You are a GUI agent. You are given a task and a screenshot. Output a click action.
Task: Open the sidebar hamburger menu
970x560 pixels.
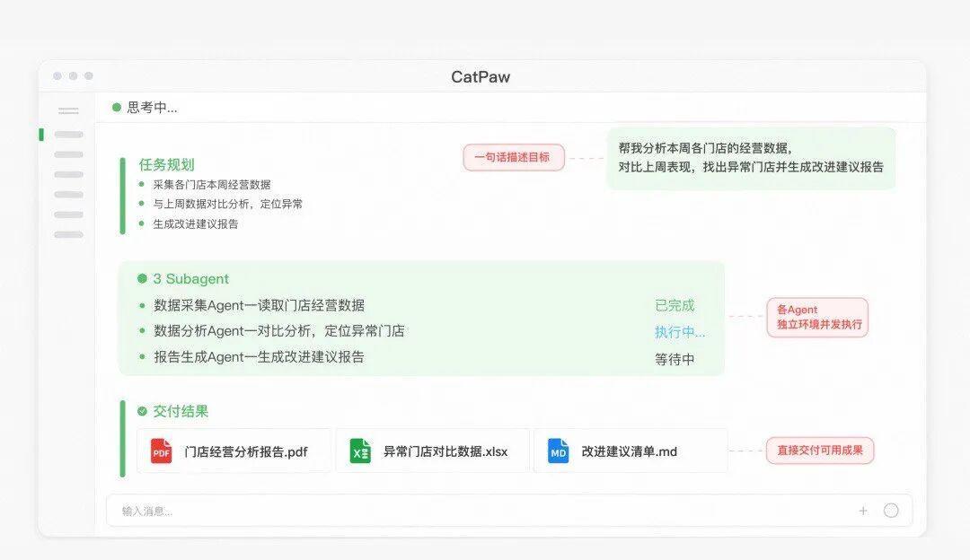click(x=68, y=111)
